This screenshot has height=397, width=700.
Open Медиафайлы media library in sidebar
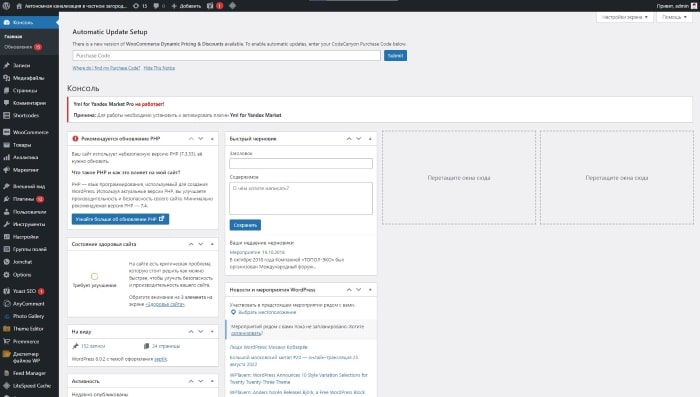click(29, 78)
